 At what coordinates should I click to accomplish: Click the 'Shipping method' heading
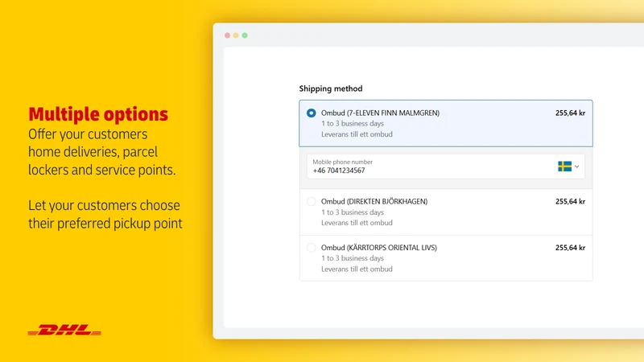click(x=331, y=88)
